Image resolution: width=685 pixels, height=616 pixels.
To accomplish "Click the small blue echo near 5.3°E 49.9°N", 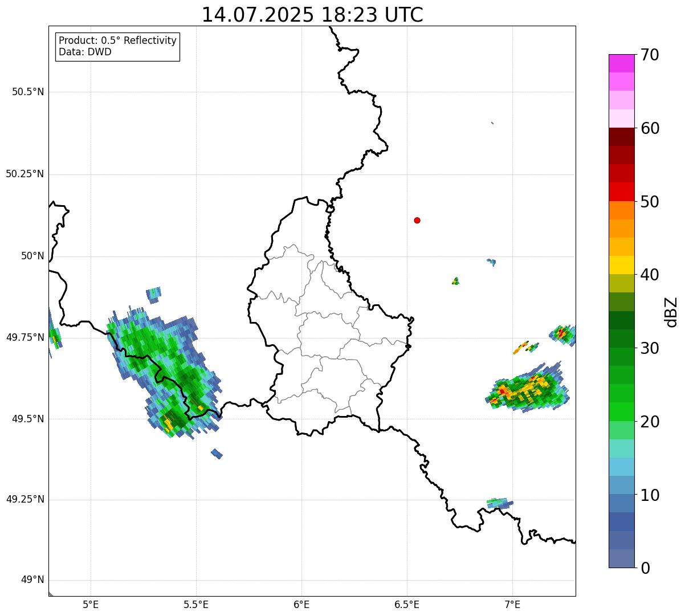I will 153,294.
